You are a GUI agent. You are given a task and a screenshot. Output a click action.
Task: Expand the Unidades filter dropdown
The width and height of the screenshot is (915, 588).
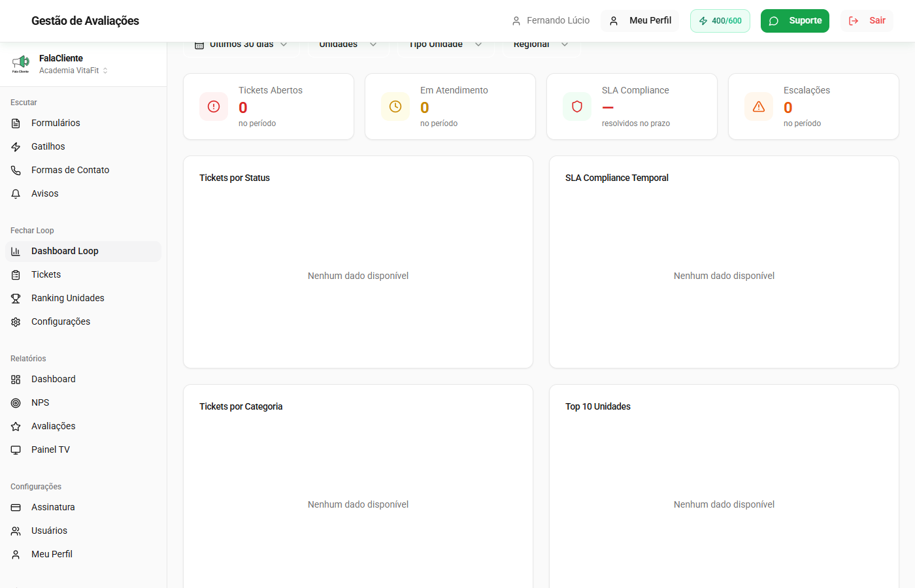(348, 45)
